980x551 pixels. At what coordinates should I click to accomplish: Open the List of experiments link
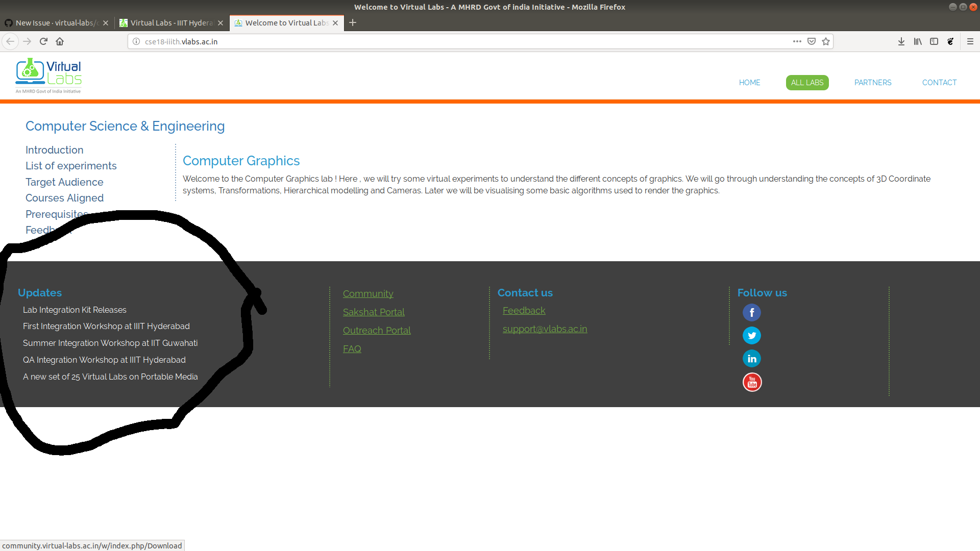tap(71, 166)
